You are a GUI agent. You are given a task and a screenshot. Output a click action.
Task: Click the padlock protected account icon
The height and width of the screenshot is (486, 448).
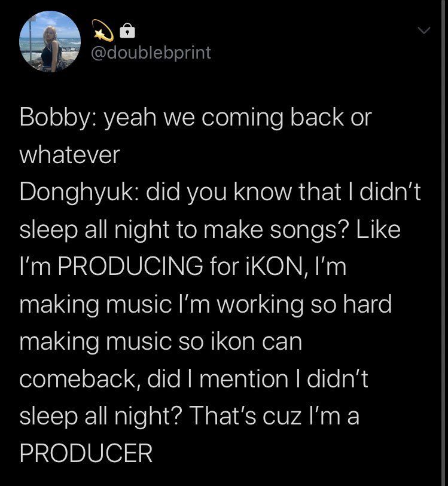click(x=127, y=29)
